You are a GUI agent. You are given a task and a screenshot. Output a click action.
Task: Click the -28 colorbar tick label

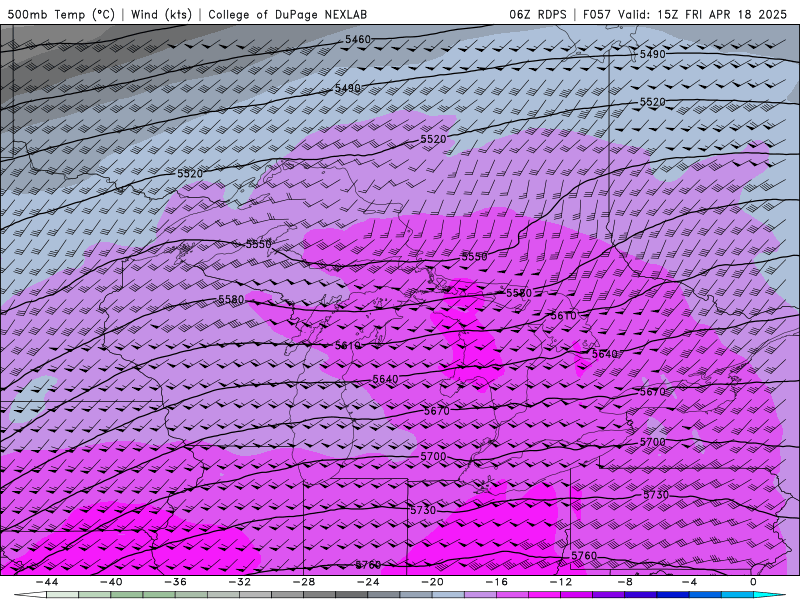(x=304, y=582)
